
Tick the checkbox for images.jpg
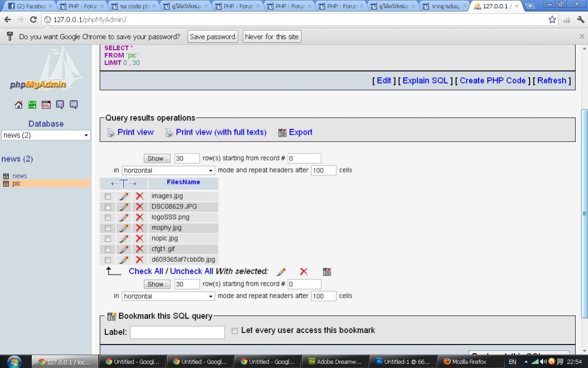click(107, 196)
